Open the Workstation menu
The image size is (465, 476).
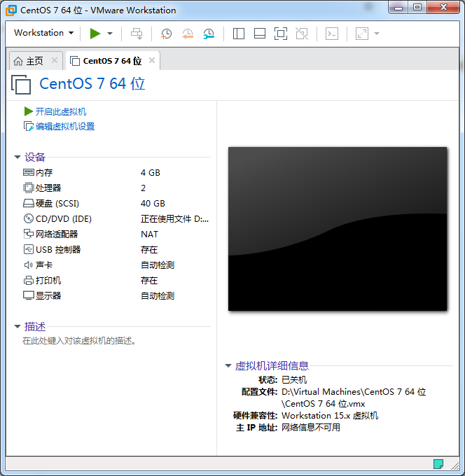[43, 33]
